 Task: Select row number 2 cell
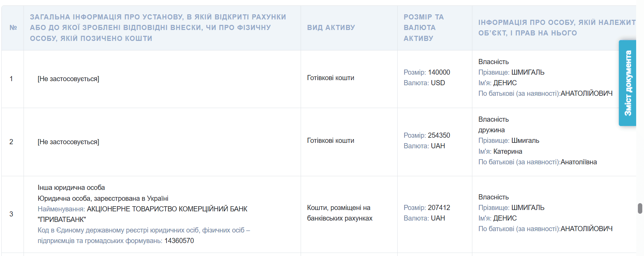click(11, 142)
